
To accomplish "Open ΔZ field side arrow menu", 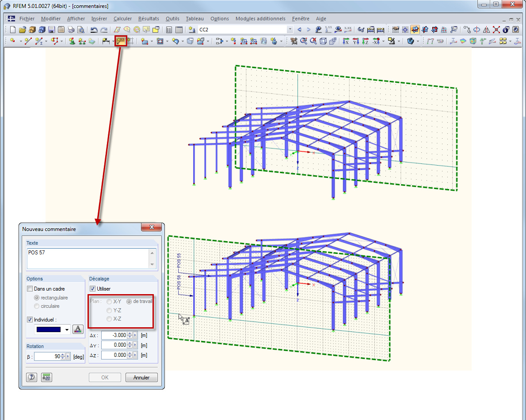I will tap(135, 356).
